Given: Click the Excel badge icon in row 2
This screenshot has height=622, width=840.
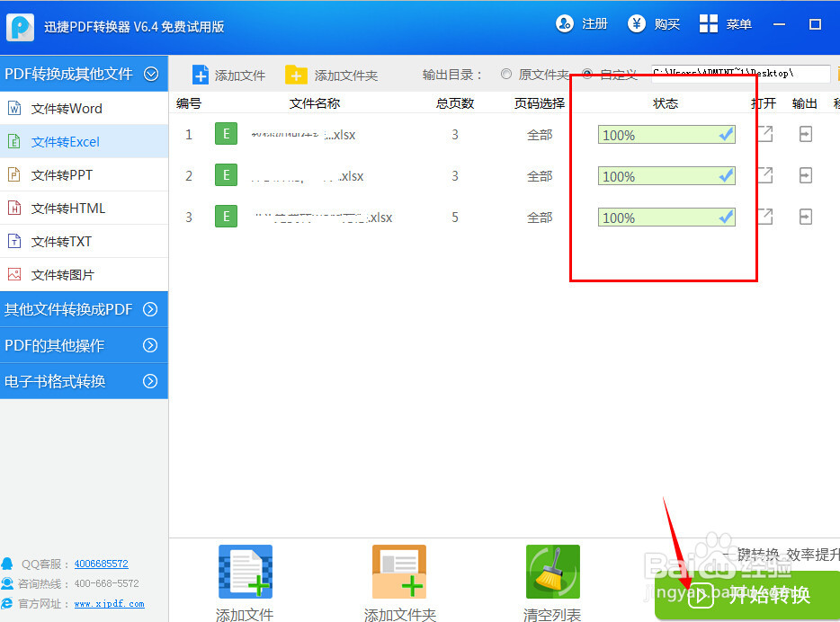Looking at the screenshot, I should 226,175.
